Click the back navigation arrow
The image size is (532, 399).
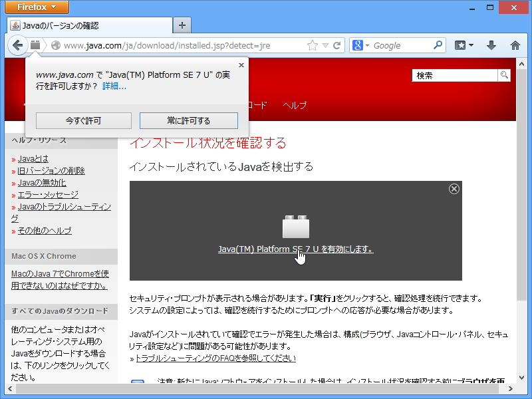pyautogui.click(x=18, y=45)
